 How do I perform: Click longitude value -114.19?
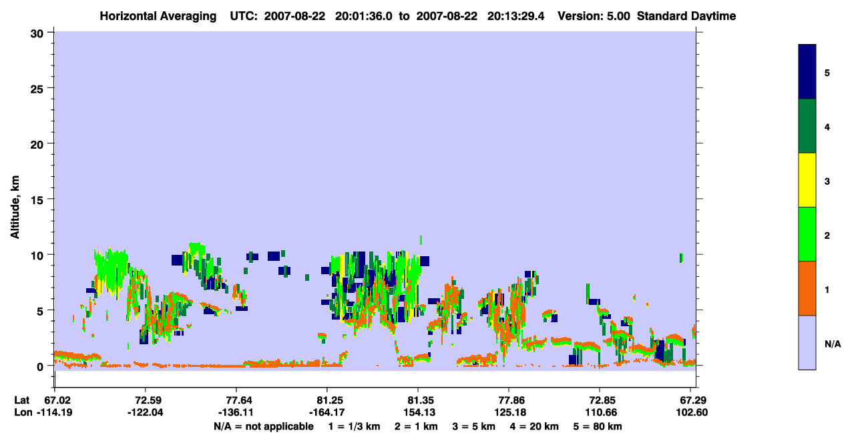click(54, 412)
